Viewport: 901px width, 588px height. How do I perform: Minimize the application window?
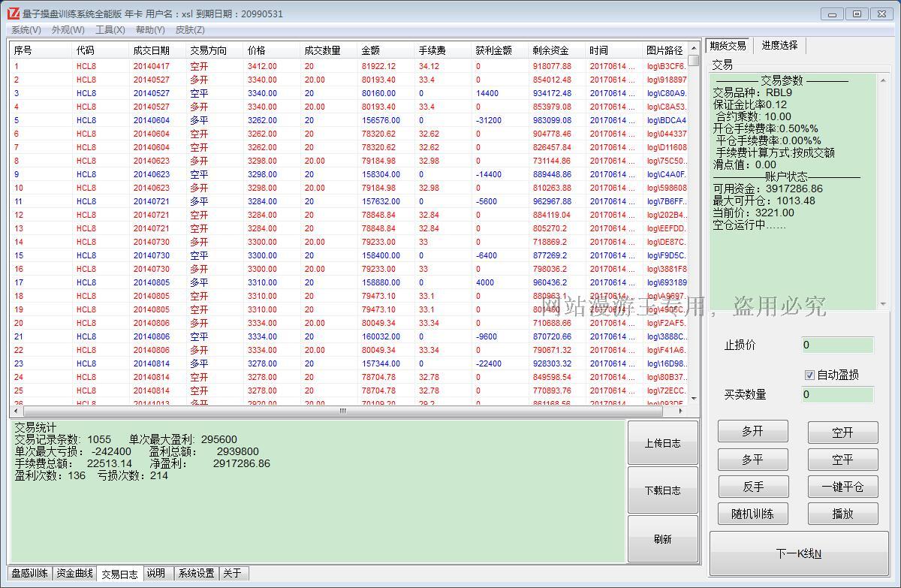tap(831, 14)
